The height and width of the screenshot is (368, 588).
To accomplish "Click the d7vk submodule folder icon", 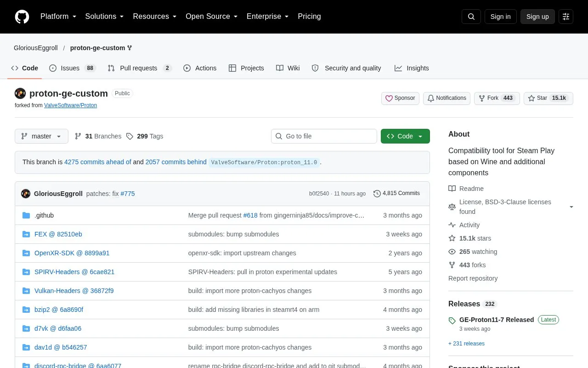I will [x=26, y=328].
